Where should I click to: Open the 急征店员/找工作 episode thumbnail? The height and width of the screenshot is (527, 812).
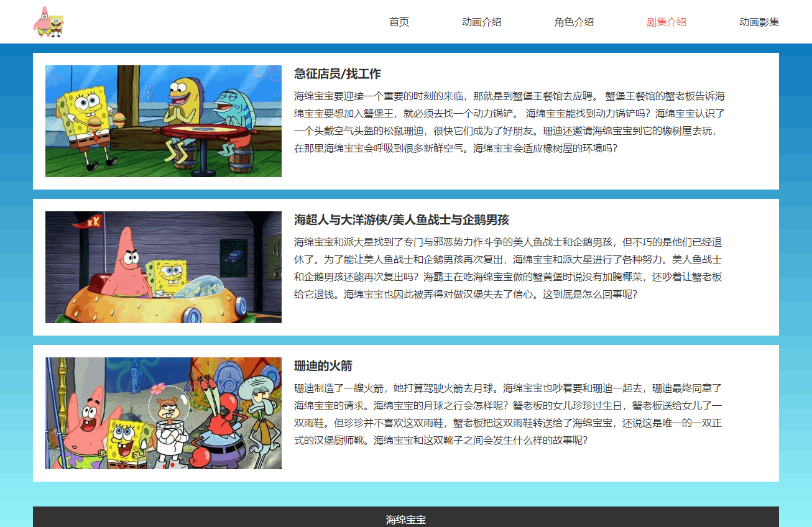(164, 121)
